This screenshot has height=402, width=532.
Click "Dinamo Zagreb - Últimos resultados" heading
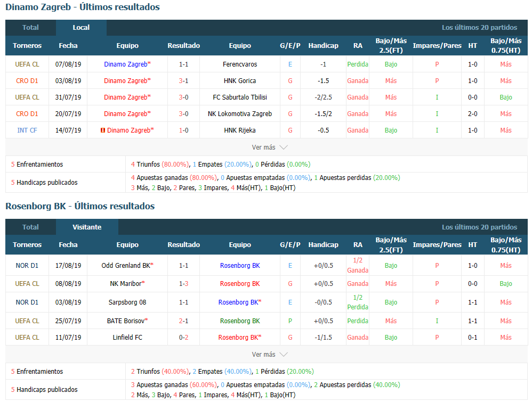tap(83, 7)
